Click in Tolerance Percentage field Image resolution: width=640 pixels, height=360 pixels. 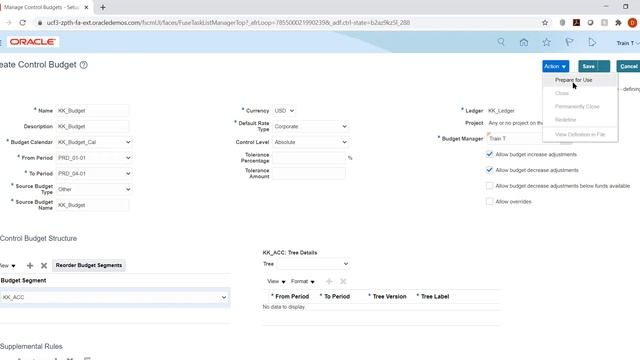309,158
